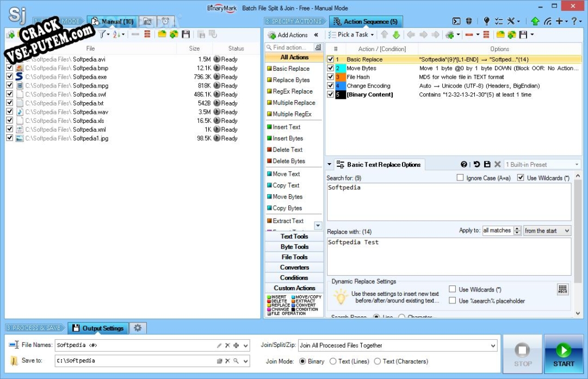Click the lightbulb tips icon in top toolbar
Screen dimensions: 588x379
(x=487, y=21)
